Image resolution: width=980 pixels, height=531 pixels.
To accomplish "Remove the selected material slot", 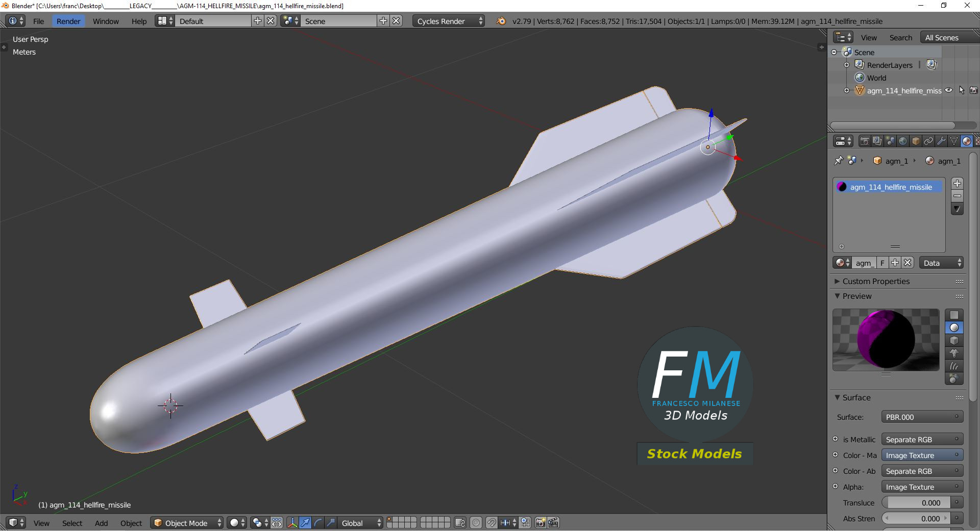I will coord(957,196).
